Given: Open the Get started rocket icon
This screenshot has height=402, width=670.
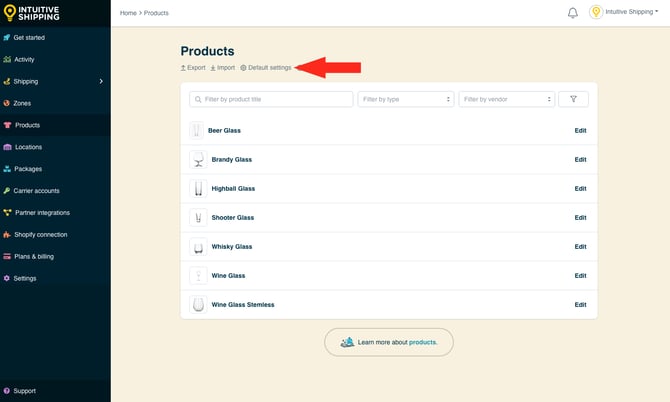Looking at the screenshot, I should (x=6, y=38).
